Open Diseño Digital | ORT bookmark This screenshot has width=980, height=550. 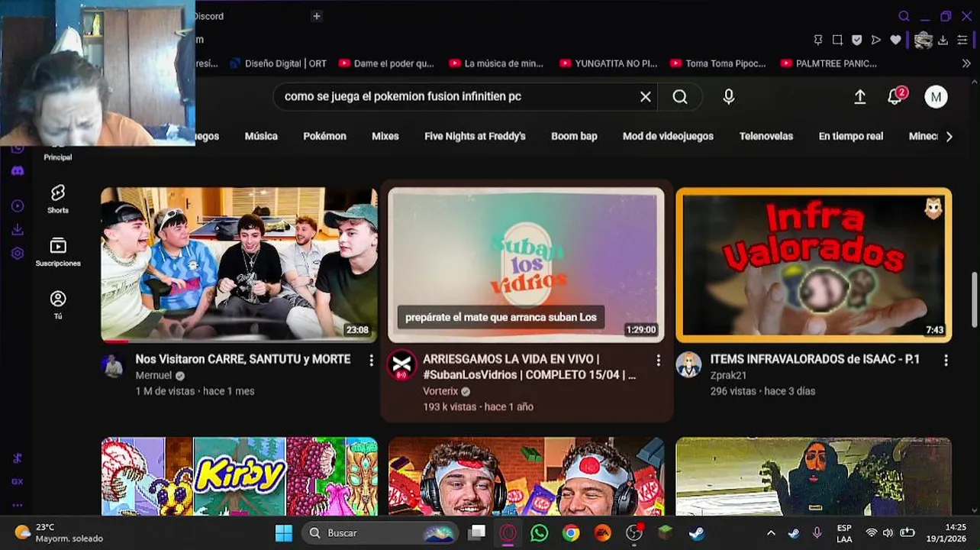click(x=277, y=63)
